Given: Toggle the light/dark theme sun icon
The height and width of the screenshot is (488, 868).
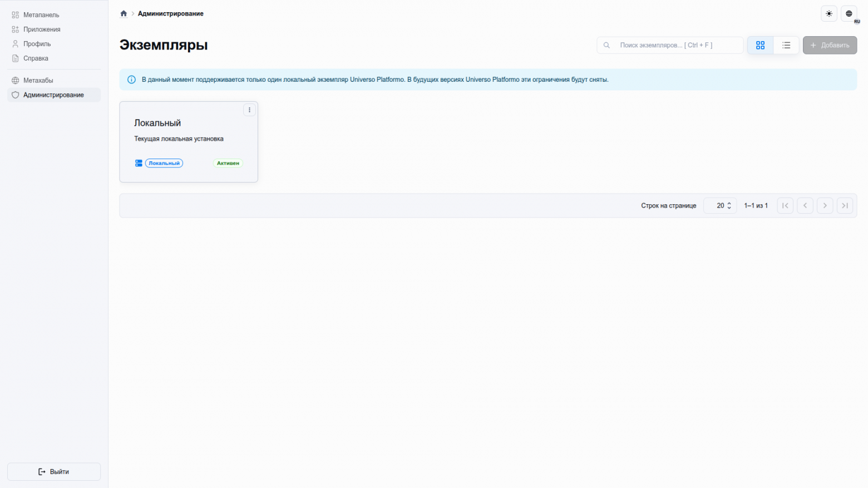Looking at the screenshot, I should (829, 13).
